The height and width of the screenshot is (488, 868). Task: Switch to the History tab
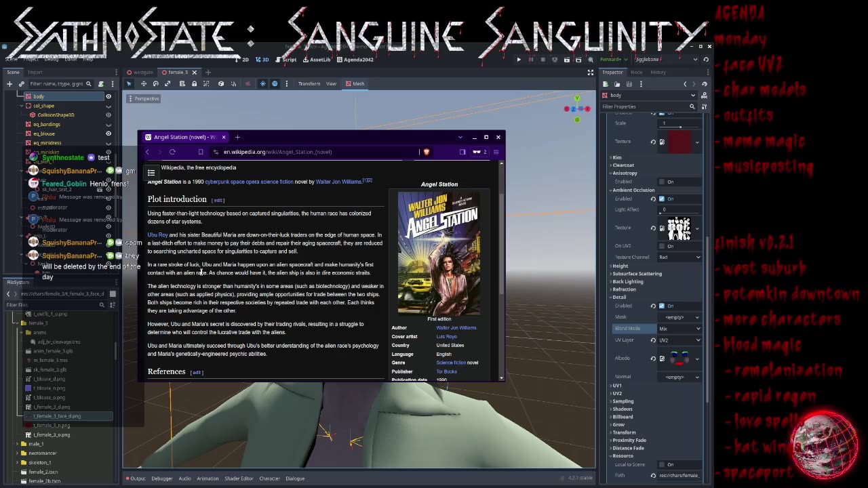[658, 72]
